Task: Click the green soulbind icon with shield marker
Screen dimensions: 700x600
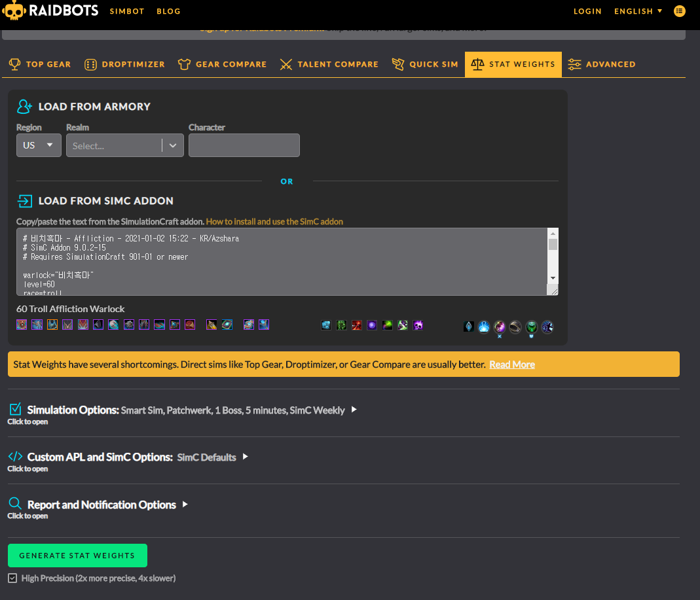Action: (531, 327)
